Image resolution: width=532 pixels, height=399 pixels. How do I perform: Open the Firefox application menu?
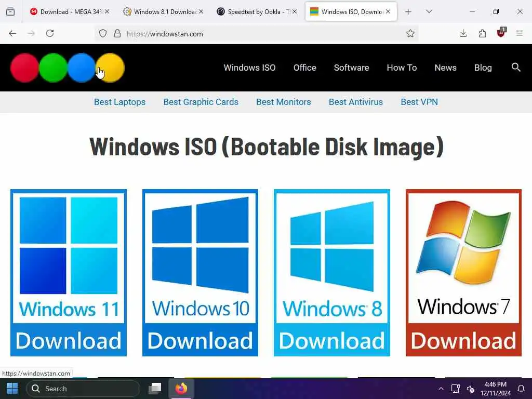tap(520, 33)
